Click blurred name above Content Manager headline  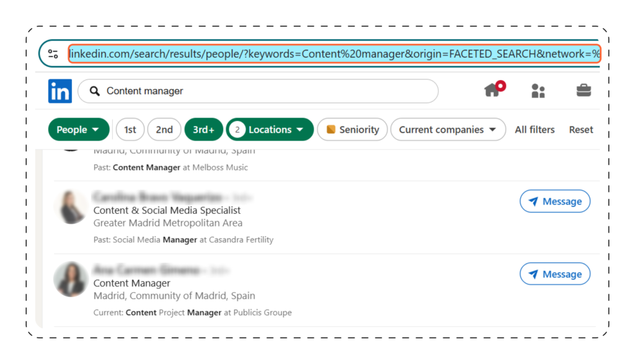[x=146, y=270]
